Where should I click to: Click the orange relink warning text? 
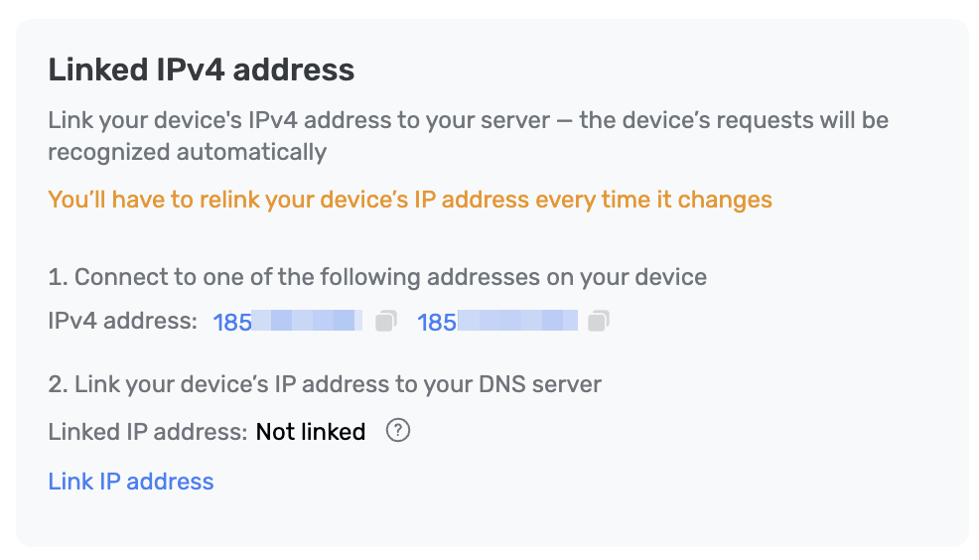tap(410, 200)
